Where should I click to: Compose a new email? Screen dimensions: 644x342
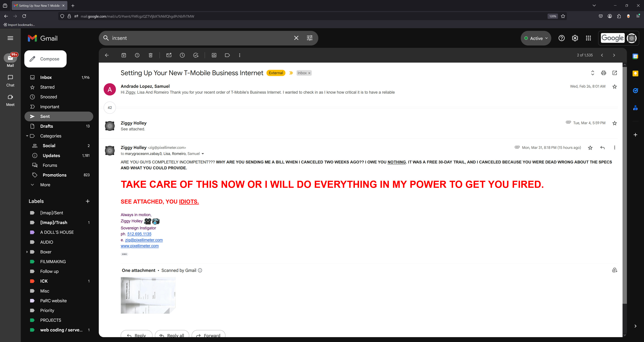pos(45,59)
